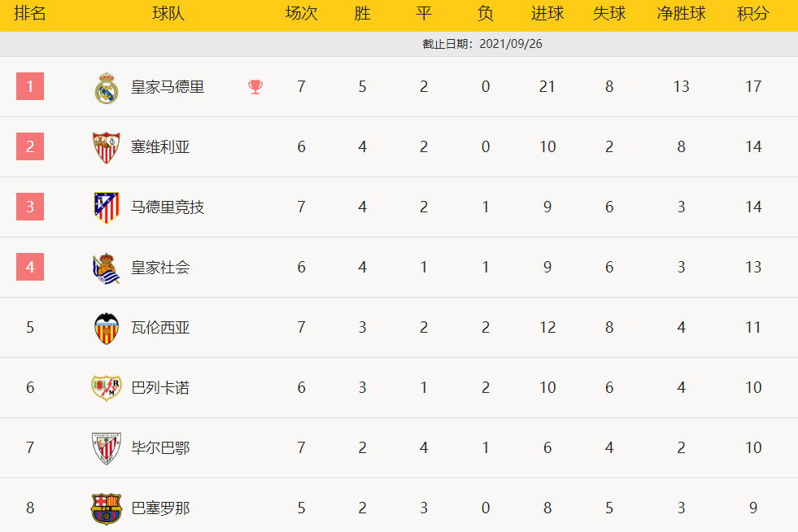
Task: Click the 进球 column header
Action: coord(547,15)
